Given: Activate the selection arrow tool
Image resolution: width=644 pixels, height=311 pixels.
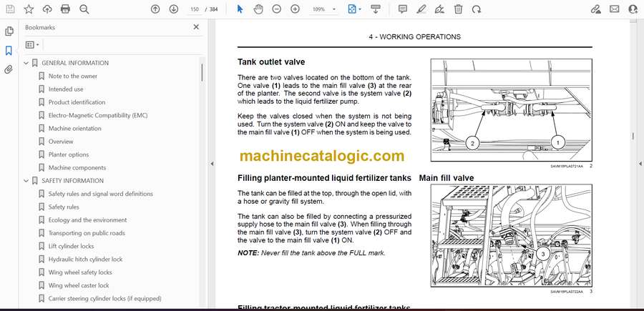Looking at the screenshot, I should pyautogui.click(x=240, y=9).
